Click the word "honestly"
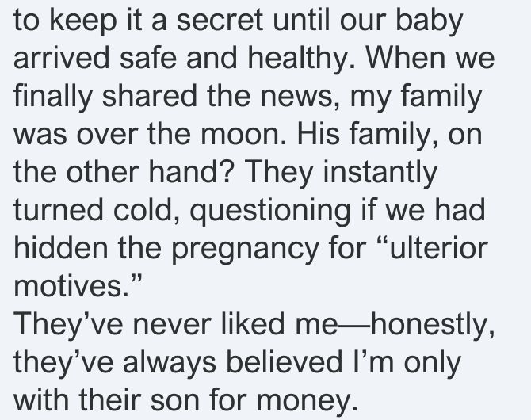The height and width of the screenshot is (420, 531). point(430,326)
